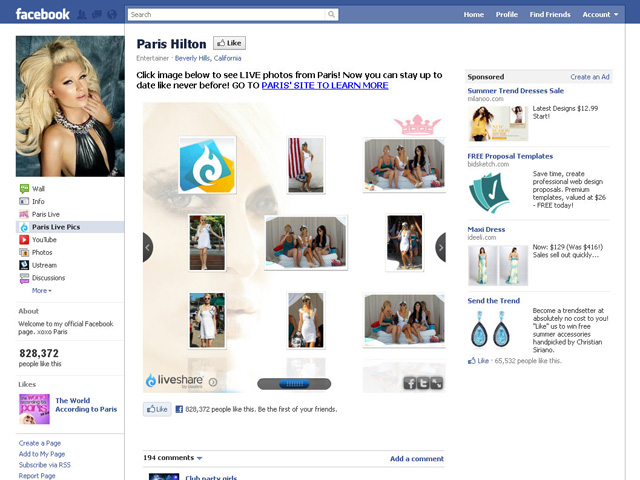Click Create an Ad link

click(x=590, y=77)
